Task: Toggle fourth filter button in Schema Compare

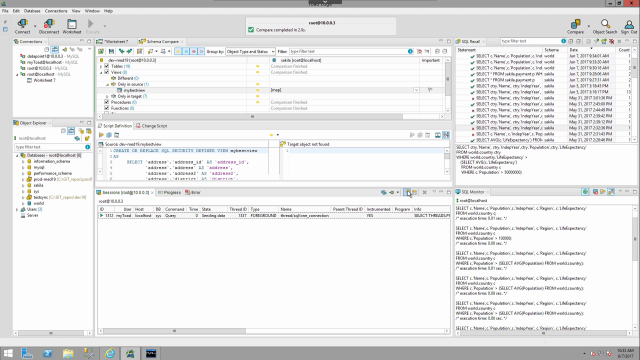Action: click(x=201, y=51)
